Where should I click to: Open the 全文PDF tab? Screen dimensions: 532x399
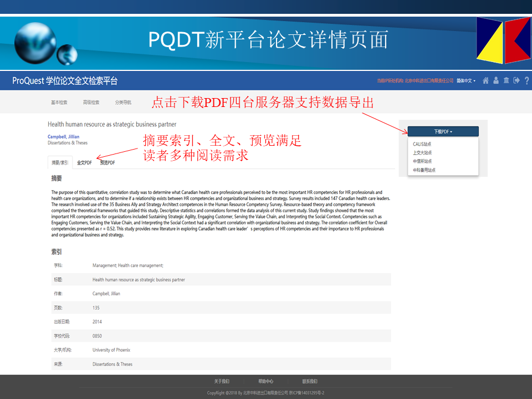tap(84, 162)
